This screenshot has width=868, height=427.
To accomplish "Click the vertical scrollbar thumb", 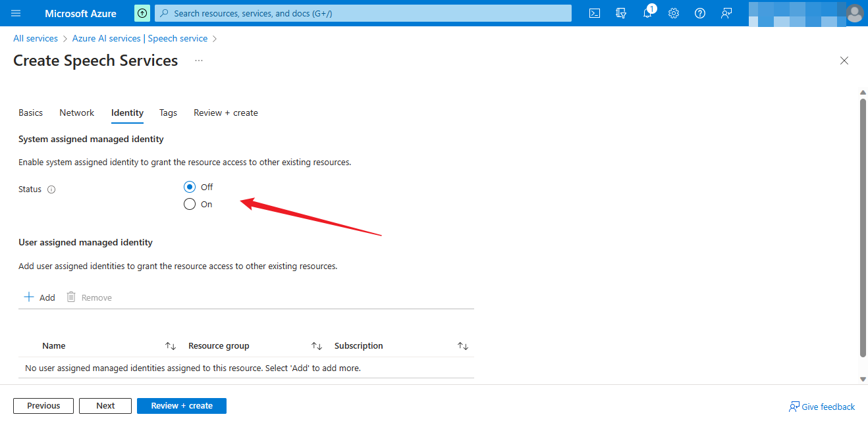I will (x=863, y=228).
